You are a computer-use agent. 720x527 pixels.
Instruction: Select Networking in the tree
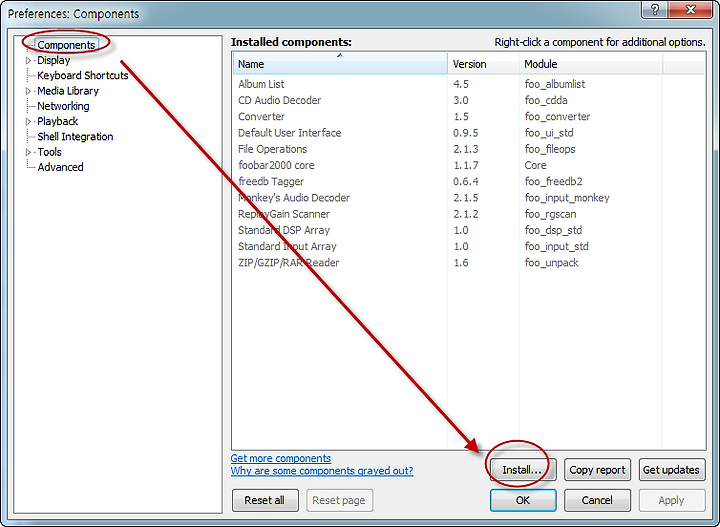click(63, 106)
